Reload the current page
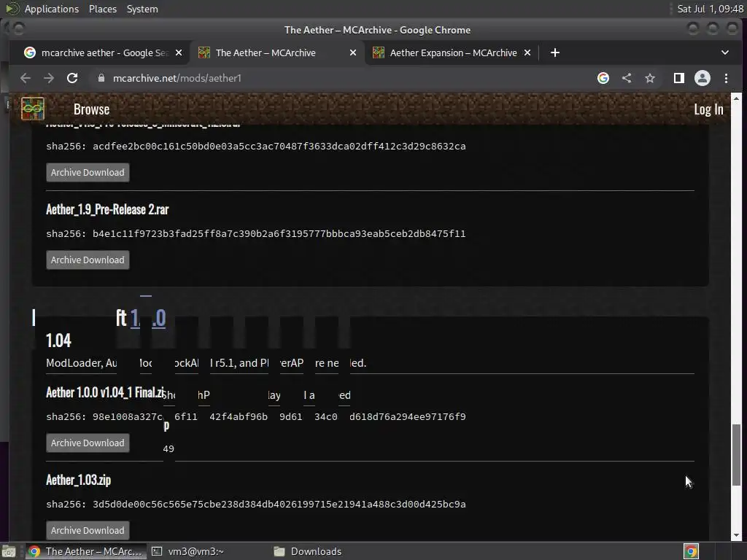747x560 pixels. [x=72, y=78]
